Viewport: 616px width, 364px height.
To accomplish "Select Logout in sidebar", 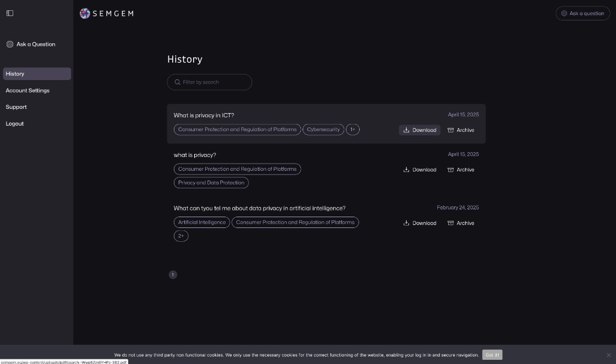I will 14,123.
